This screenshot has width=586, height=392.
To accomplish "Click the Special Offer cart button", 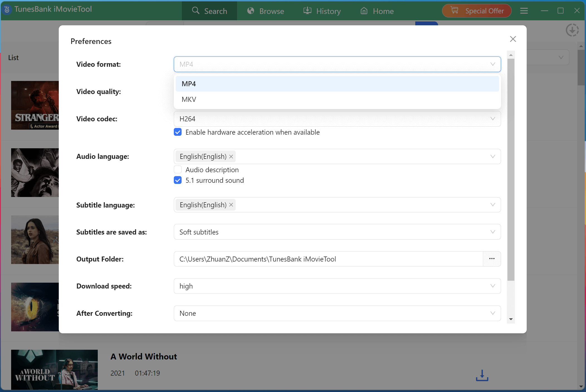I will (x=477, y=11).
